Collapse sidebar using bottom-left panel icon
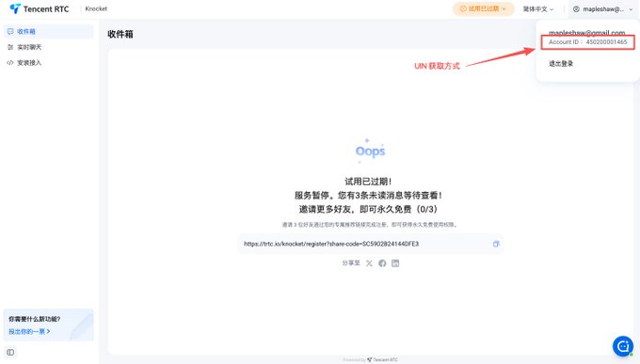 point(10,352)
